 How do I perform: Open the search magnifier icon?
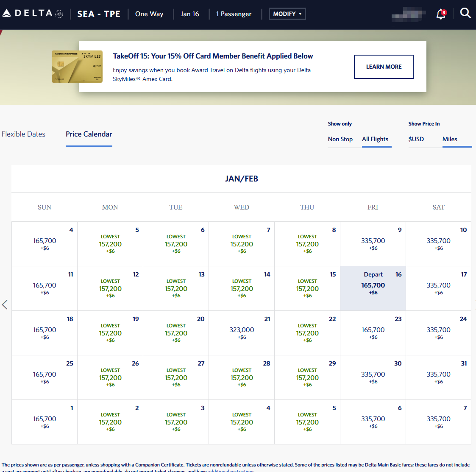pos(465,13)
